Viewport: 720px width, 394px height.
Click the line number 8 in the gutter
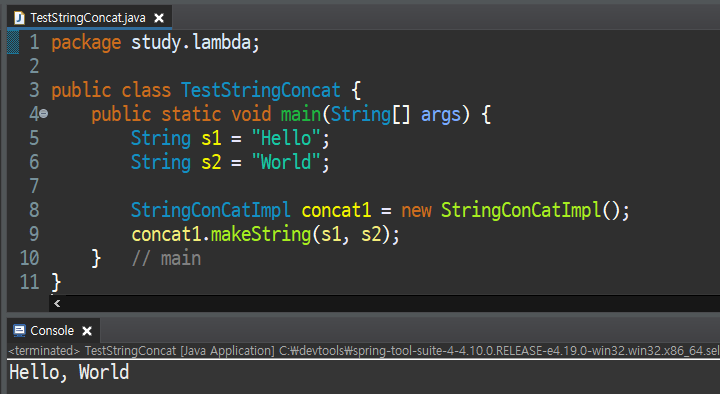pyautogui.click(x=34, y=210)
